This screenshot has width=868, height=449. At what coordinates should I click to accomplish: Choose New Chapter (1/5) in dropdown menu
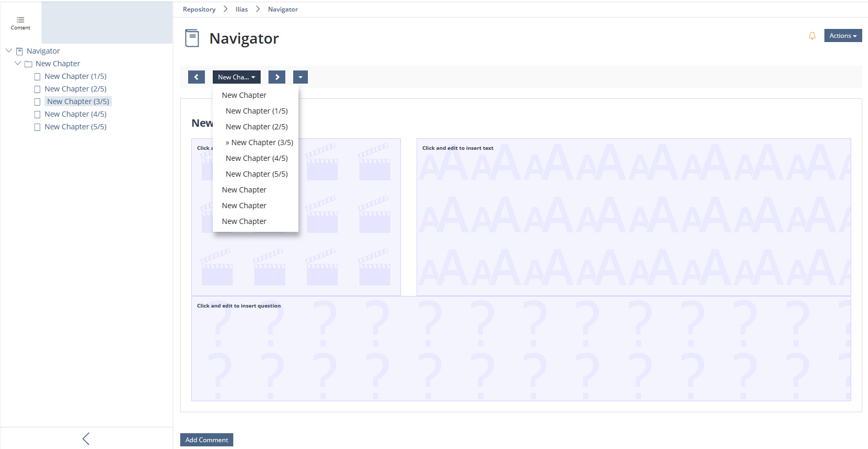pos(256,111)
